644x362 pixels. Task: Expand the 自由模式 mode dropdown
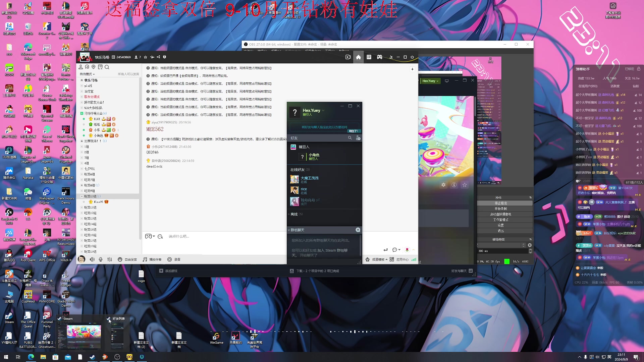pos(87,74)
